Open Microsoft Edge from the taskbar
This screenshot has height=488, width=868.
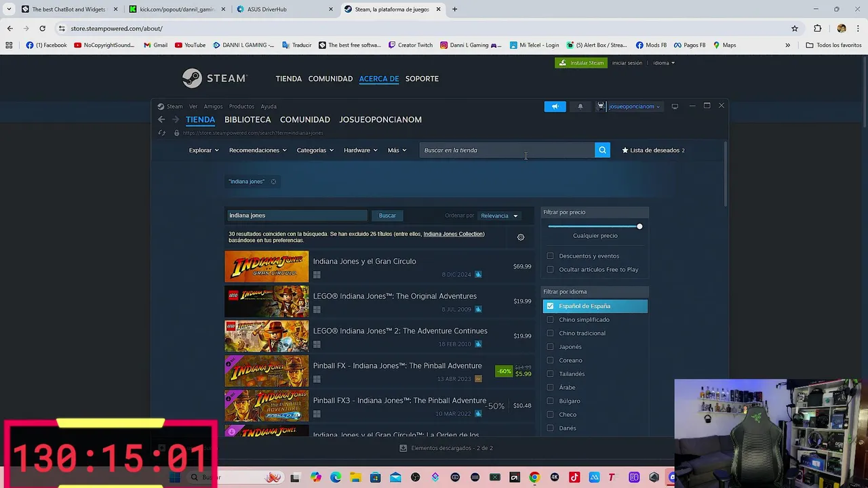[x=336, y=477]
